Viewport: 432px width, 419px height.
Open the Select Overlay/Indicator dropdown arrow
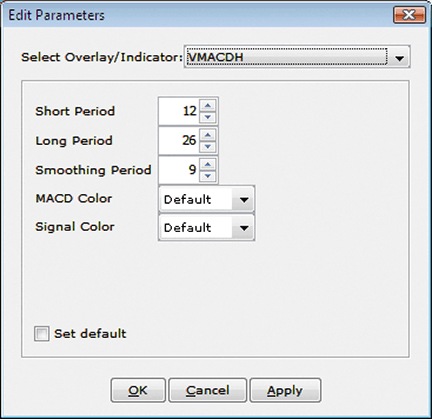coord(399,58)
